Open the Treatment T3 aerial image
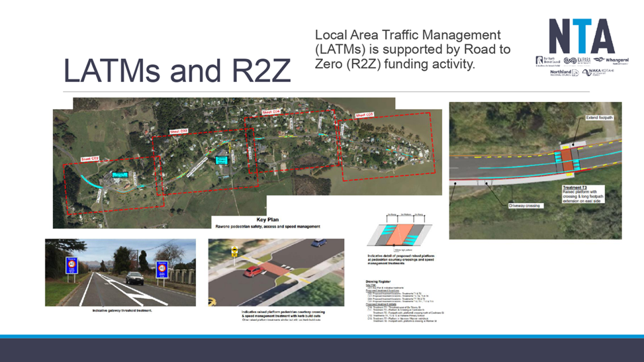 click(535, 170)
